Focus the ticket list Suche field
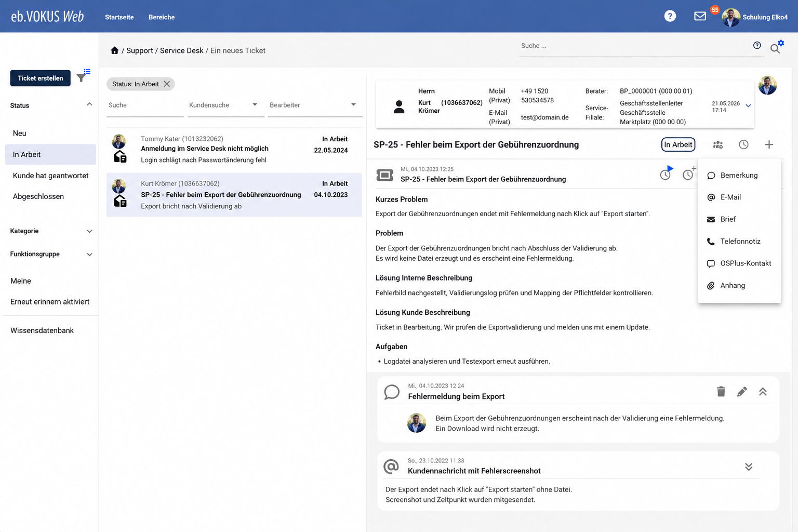Image resolution: width=798 pixels, height=532 pixels. (145, 105)
